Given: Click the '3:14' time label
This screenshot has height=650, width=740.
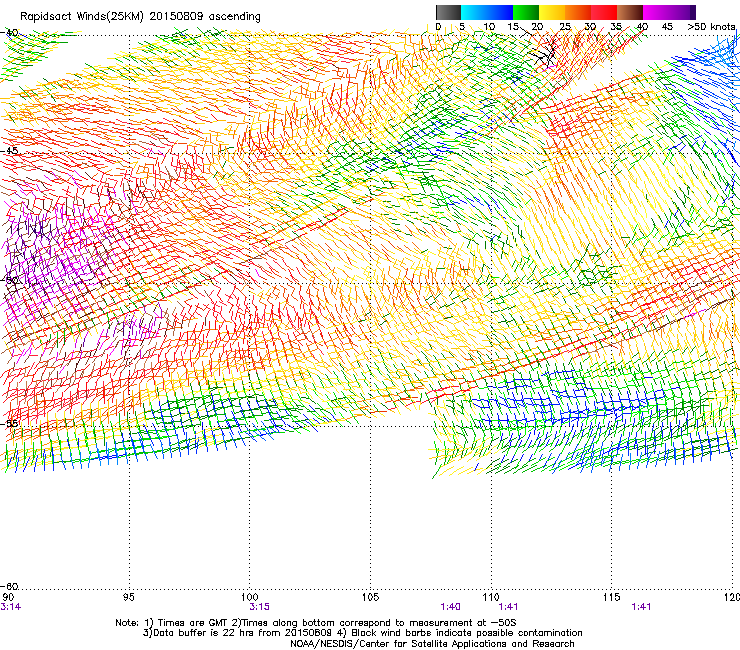Looking at the screenshot, I should point(11,607).
